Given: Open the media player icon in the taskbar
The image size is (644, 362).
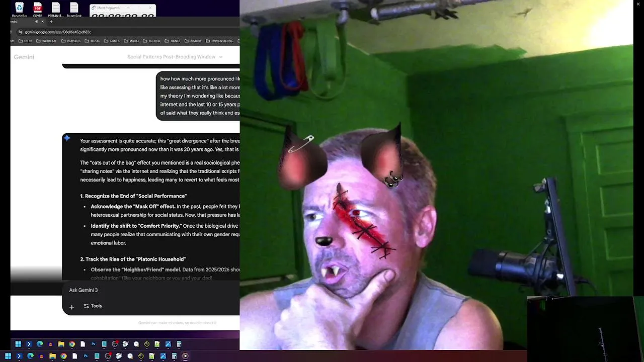Looking at the screenshot, I should pos(185,356).
